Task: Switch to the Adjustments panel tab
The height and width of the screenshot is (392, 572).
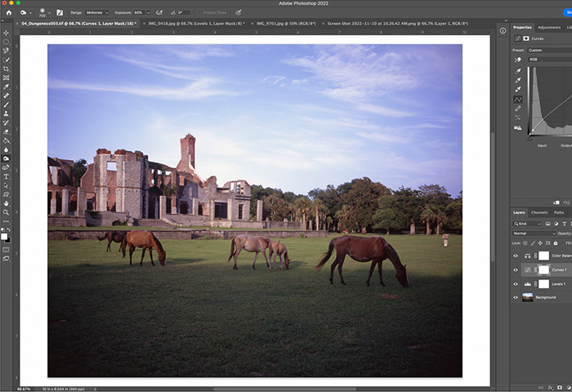Action: pyautogui.click(x=548, y=27)
